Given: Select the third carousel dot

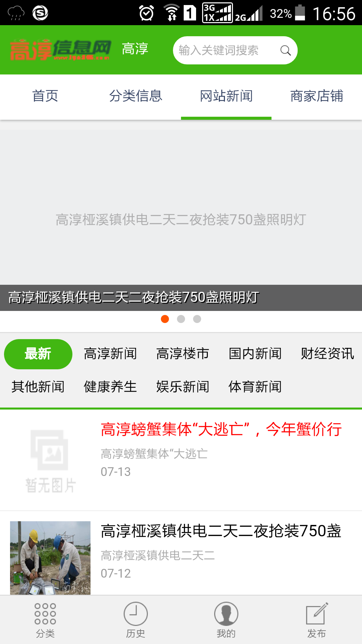Looking at the screenshot, I should click(197, 319).
